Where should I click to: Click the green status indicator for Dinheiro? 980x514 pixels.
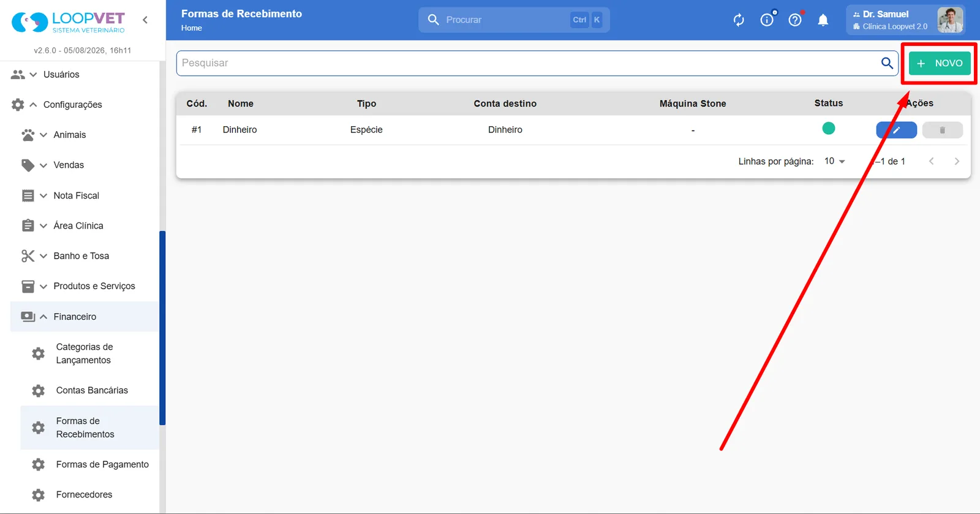(829, 129)
